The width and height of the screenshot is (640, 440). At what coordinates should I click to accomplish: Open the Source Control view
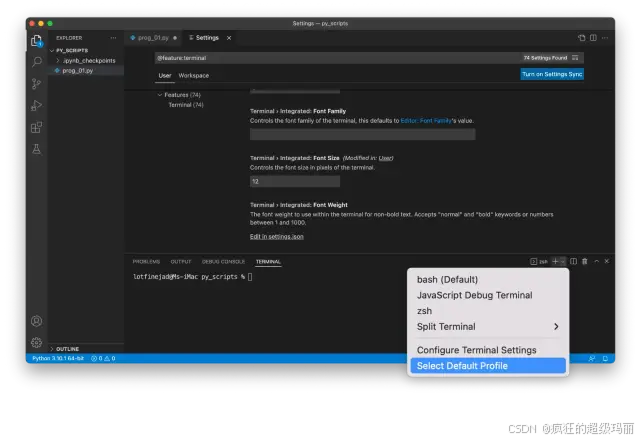(x=36, y=84)
